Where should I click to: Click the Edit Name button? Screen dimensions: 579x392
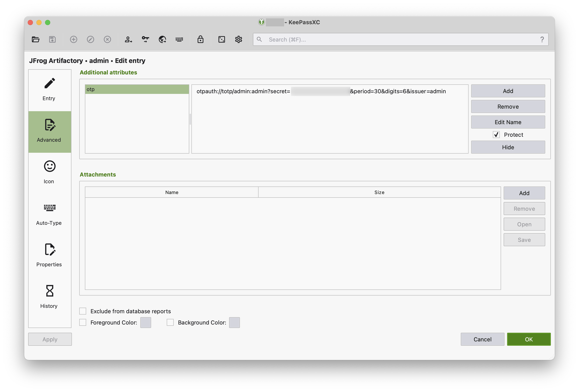click(508, 122)
